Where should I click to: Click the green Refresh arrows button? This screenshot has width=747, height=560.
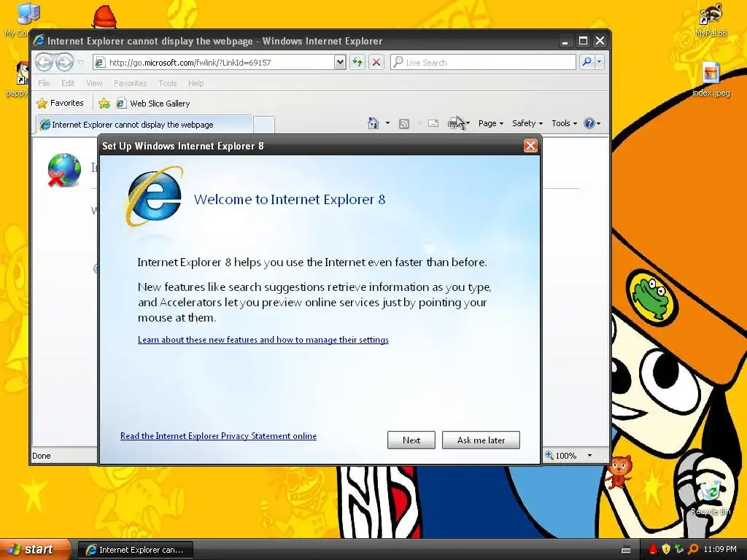(x=357, y=62)
